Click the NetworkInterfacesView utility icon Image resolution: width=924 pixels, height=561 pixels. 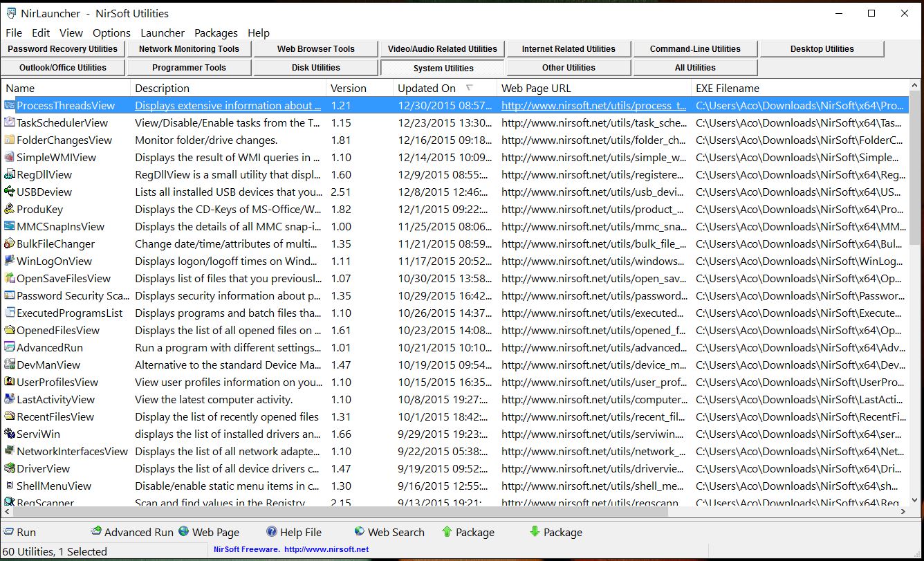point(10,451)
